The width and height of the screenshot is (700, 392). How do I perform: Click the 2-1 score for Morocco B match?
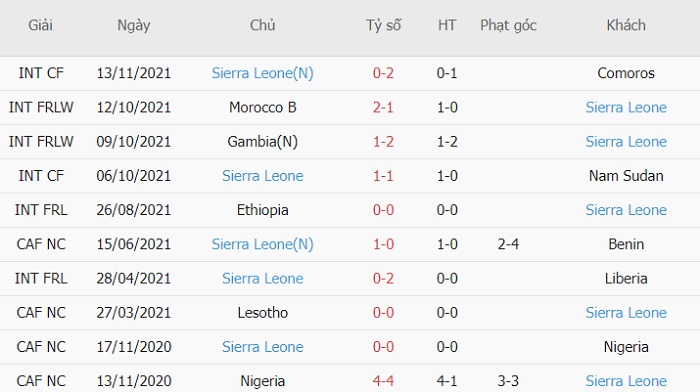click(x=383, y=108)
